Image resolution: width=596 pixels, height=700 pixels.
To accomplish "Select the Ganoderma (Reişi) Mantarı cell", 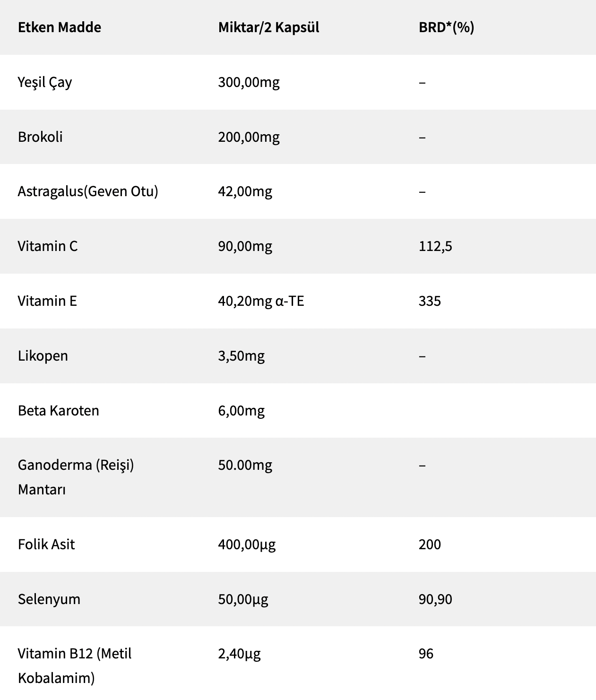I will point(76,477).
